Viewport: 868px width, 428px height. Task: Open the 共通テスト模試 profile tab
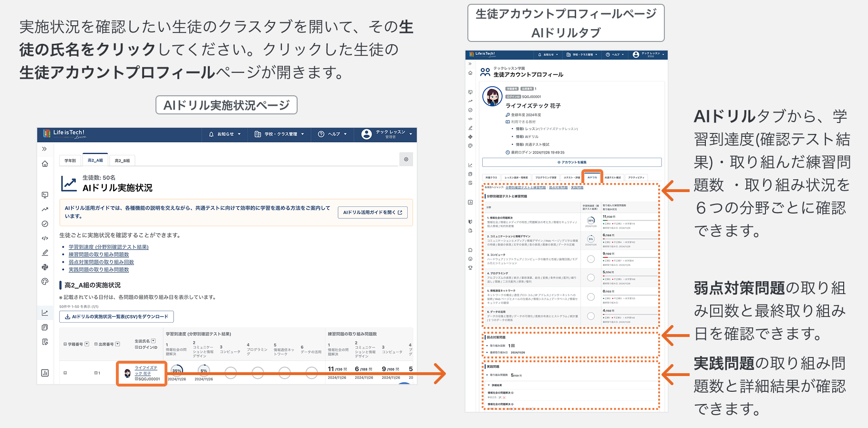tap(613, 177)
